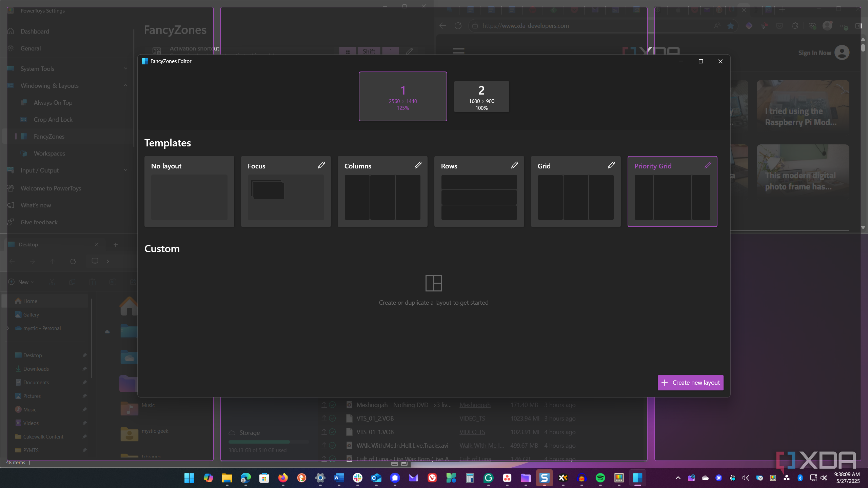This screenshot has width=868, height=488.
Task: Edit the Columns template with pencil icon
Action: (418, 165)
